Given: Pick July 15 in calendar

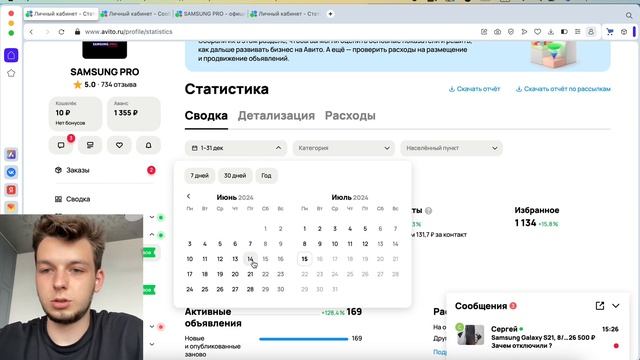Looking at the screenshot, I should 304,259.
